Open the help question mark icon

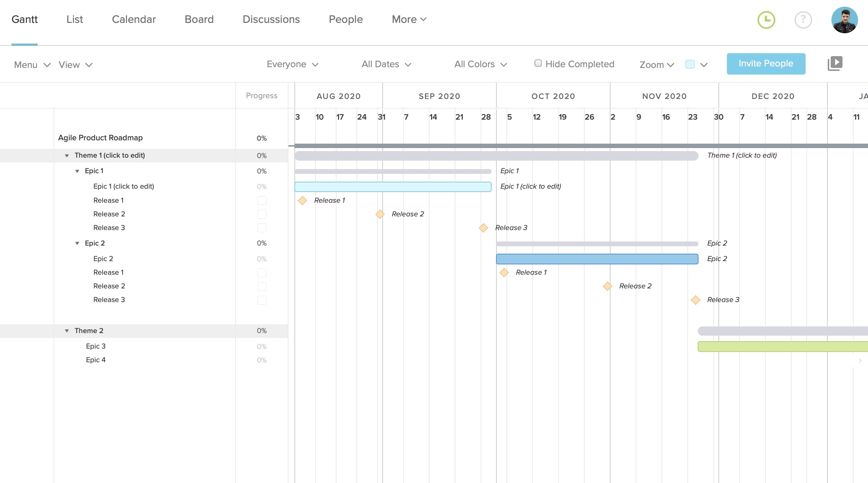(803, 20)
